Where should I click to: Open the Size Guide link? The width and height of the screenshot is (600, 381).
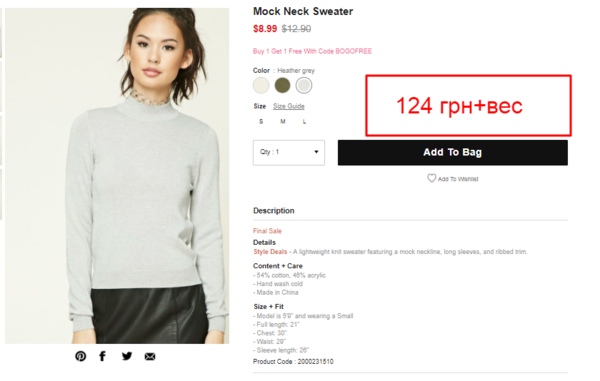tap(289, 106)
